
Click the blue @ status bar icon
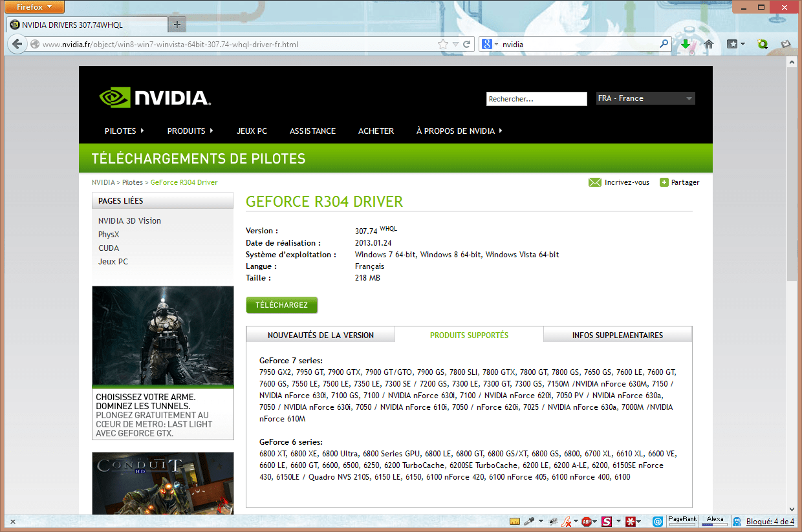pyautogui.click(x=657, y=521)
